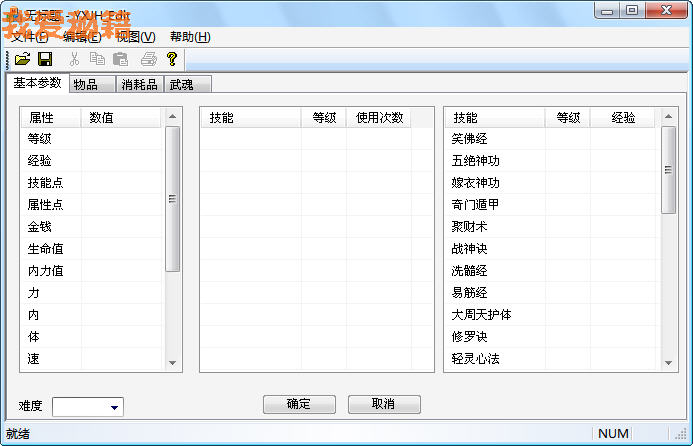The image size is (693, 446).
Task: Click up arrow of right skill list scrollbar
Action: click(x=668, y=117)
